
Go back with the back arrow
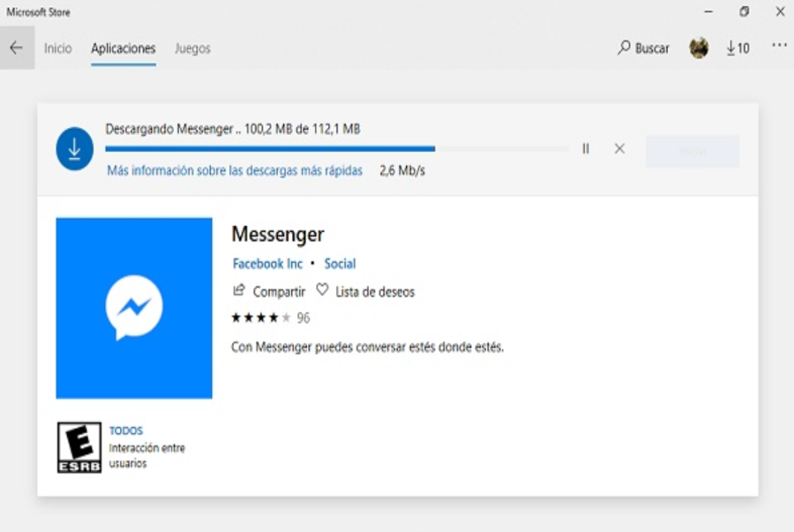point(17,49)
